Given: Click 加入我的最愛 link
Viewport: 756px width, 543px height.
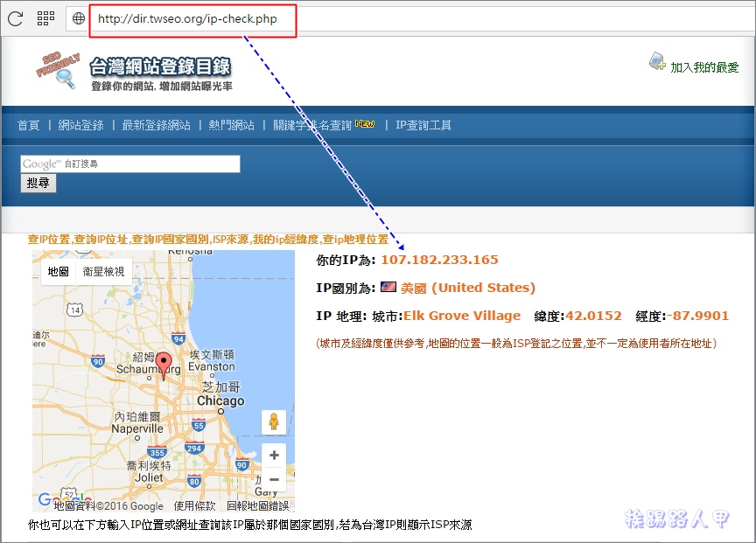Looking at the screenshot, I should (x=704, y=67).
